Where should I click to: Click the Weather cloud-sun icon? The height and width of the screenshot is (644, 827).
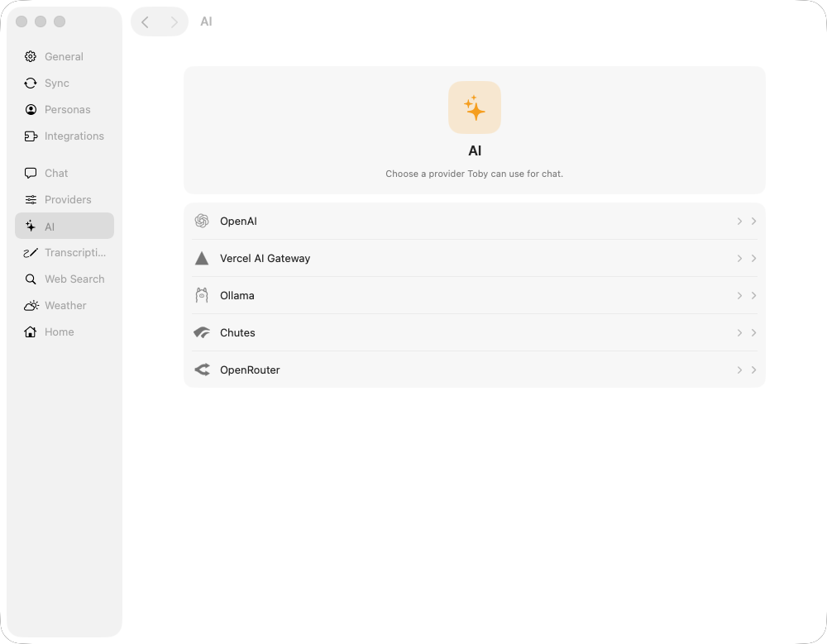click(x=31, y=305)
